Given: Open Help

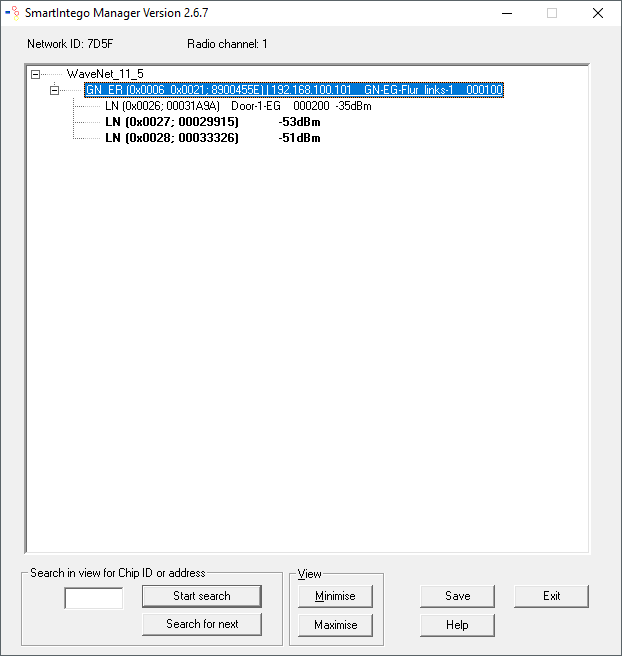Looking at the screenshot, I should [x=457, y=625].
